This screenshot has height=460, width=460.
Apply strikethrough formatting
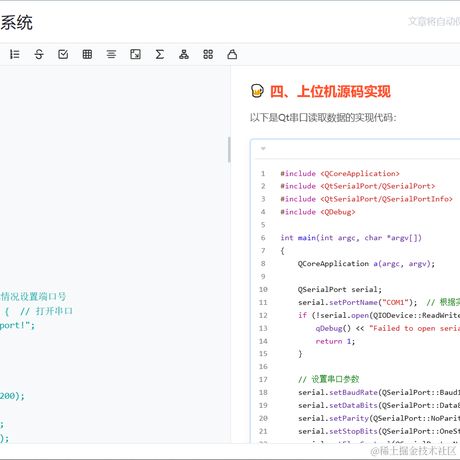pos(39,54)
